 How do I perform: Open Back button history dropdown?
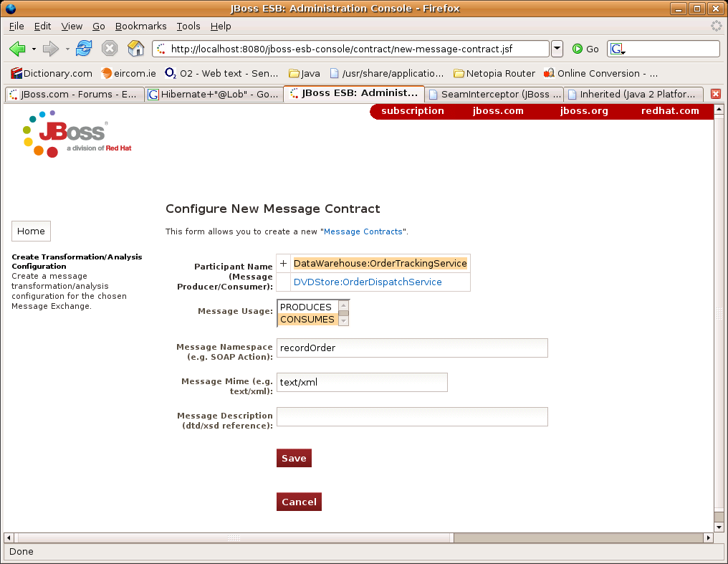coord(34,49)
